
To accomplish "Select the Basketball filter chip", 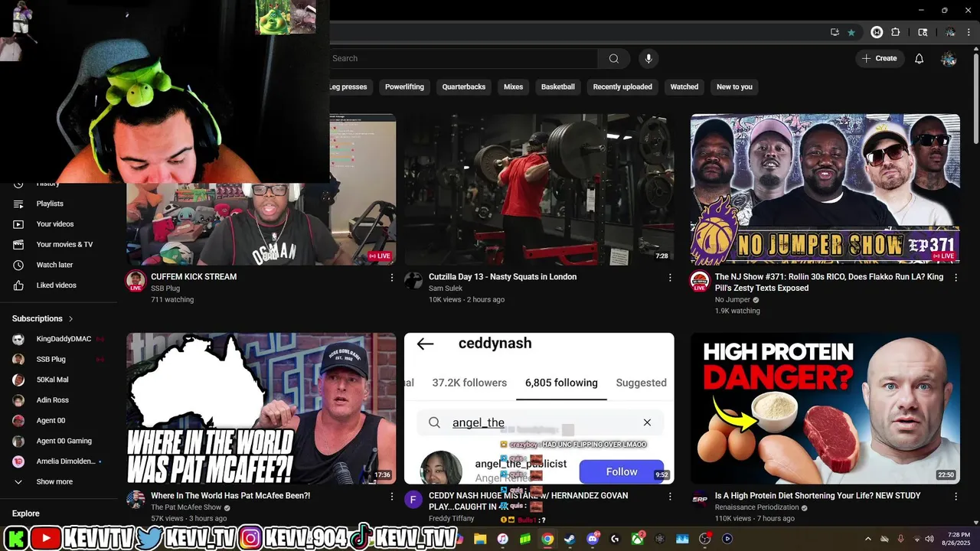I will click(558, 86).
